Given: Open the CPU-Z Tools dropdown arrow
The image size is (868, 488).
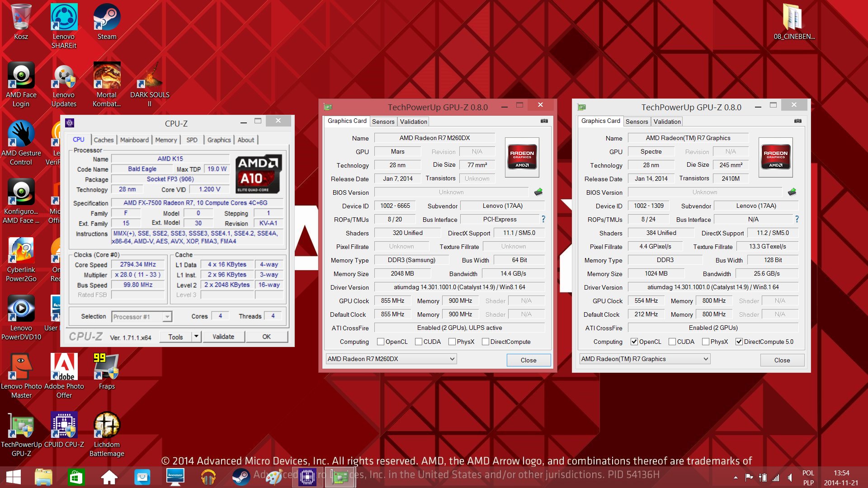Looking at the screenshot, I should click(196, 337).
